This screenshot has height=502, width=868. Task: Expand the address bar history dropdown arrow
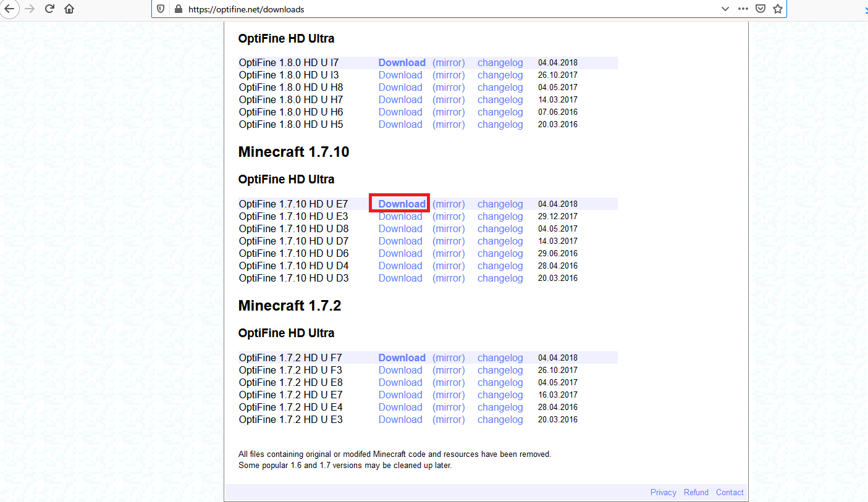coord(725,9)
